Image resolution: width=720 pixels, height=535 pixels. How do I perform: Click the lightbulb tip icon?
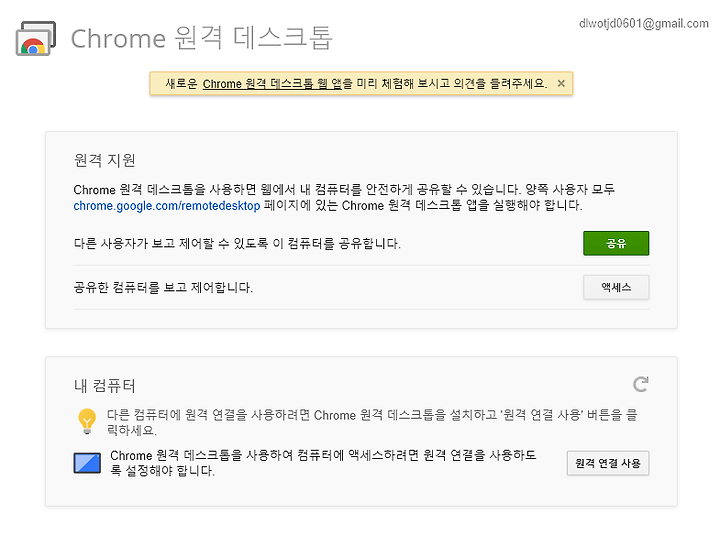(87, 421)
